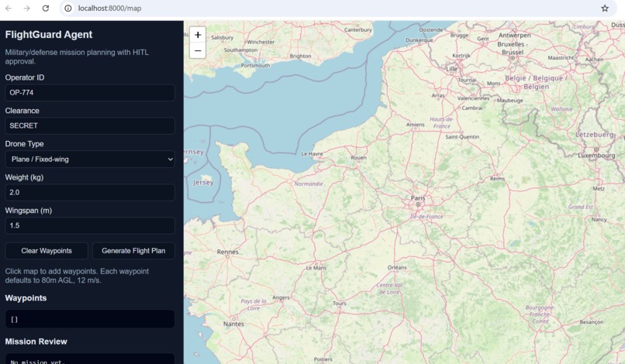Open the Drone Type dropdown

(90, 159)
